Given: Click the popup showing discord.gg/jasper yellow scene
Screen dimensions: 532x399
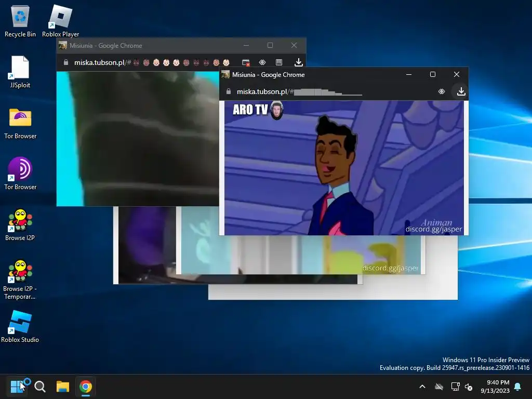Looking at the screenshot, I should pos(300,255).
